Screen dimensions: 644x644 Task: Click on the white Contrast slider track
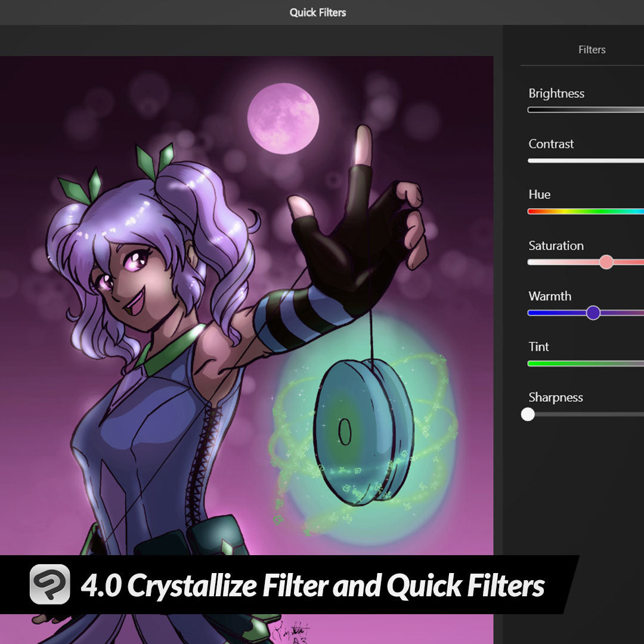[584, 160]
